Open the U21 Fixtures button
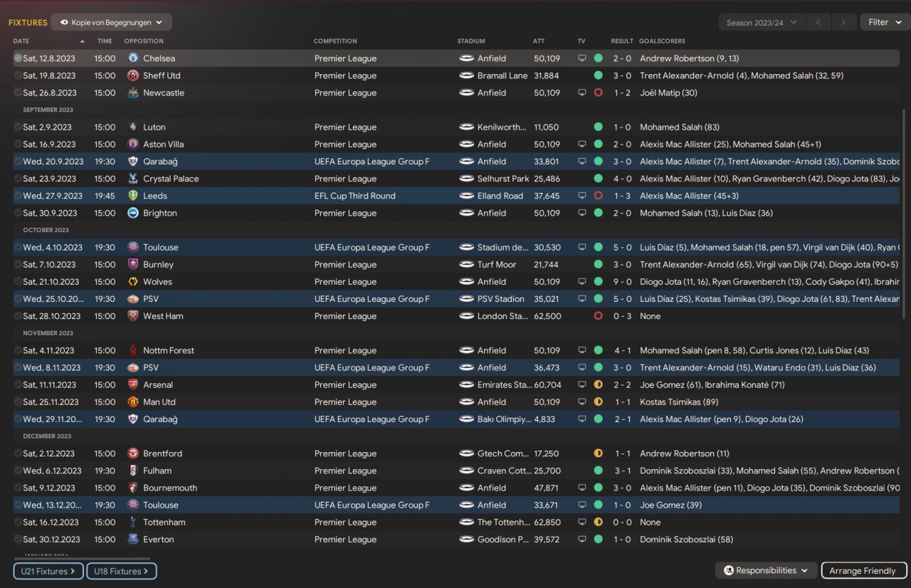This screenshot has height=588, width=911. point(48,571)
